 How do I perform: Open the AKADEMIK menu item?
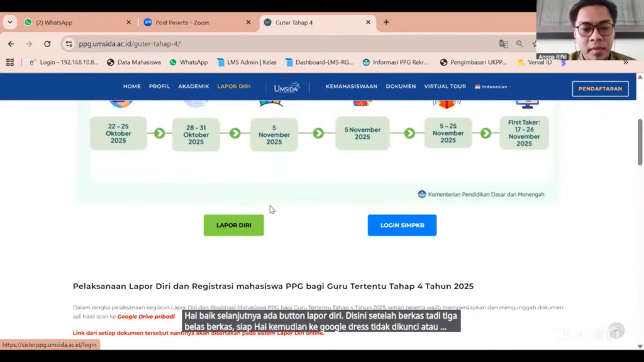(193, 87)
